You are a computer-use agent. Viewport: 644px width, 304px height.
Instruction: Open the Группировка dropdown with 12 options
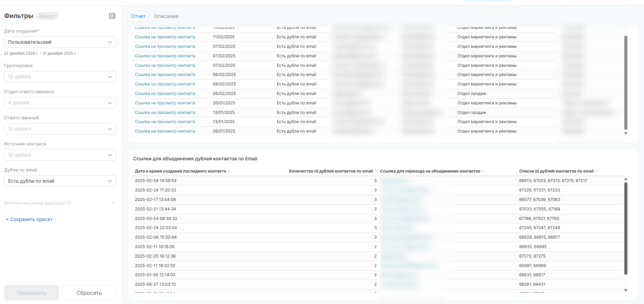pyautogui.click(x=60, y=77)
